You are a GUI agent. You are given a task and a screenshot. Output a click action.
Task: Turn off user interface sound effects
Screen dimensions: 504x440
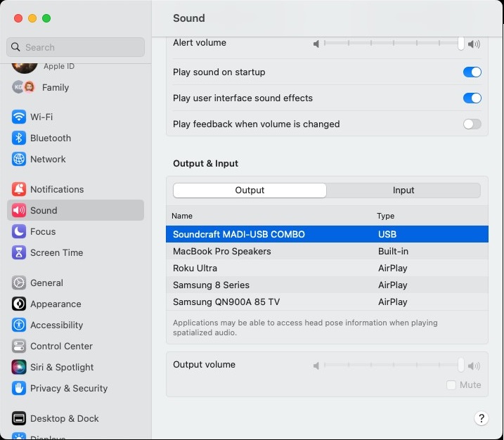point(472,98)
